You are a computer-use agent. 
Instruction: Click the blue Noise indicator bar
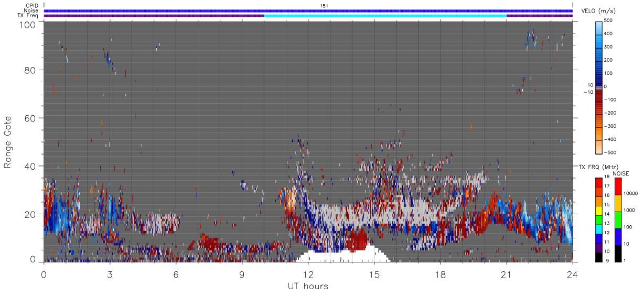(308, 10)
